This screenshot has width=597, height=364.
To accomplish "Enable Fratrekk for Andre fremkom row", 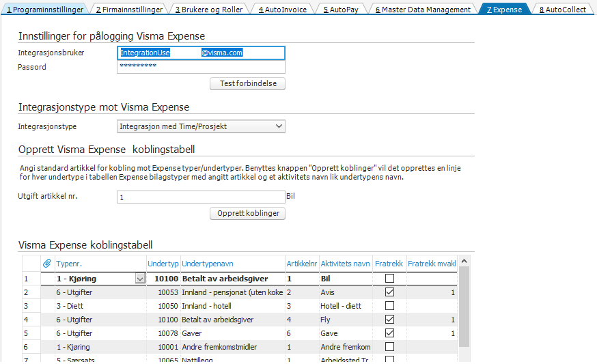I will pyautogui.click(x=389, y=347).
